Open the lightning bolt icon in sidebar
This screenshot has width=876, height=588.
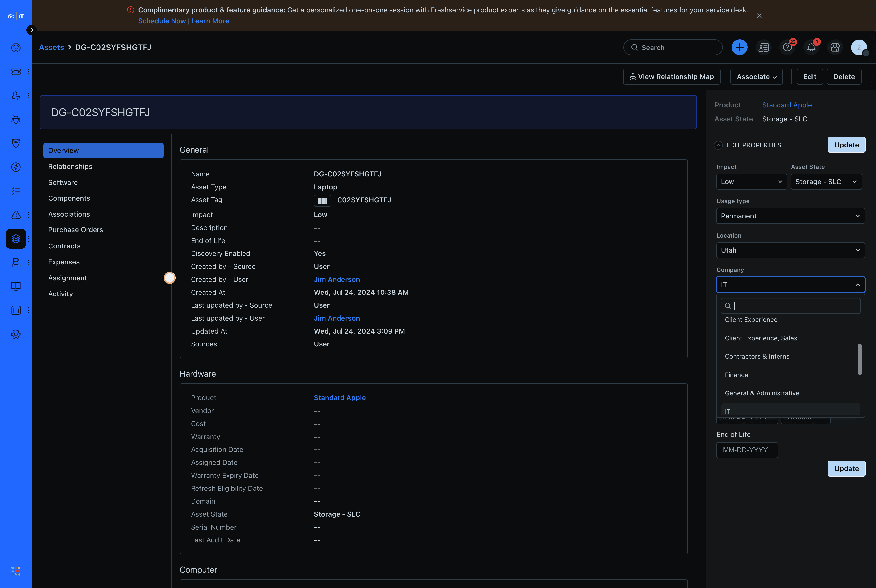point(16,167)
